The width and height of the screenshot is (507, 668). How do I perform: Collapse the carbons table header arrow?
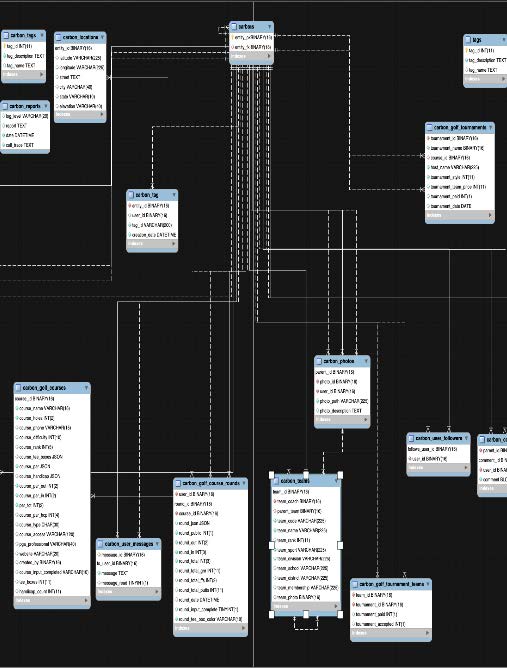pos(269,27)
